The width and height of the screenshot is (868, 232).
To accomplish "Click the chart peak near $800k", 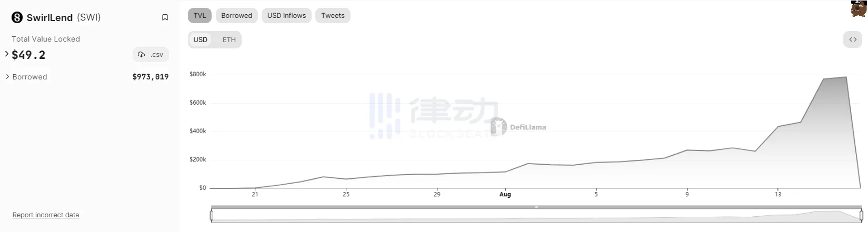I will [846, 77].
